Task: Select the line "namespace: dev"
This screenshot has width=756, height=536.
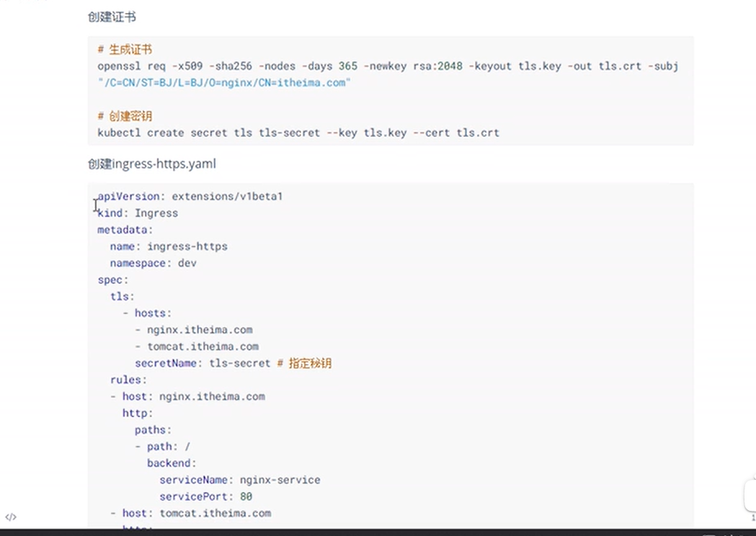Action: [154, 263]
